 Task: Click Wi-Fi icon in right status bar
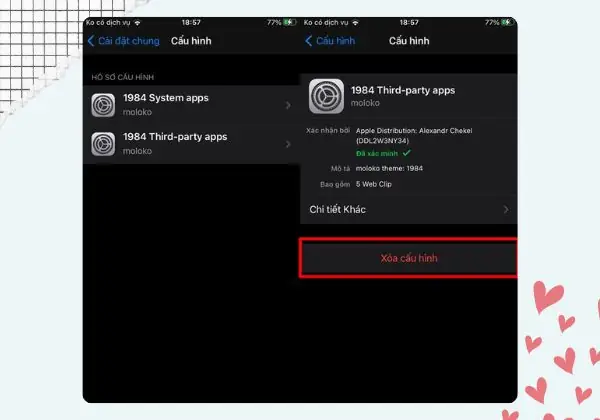[x=355, y=23]
